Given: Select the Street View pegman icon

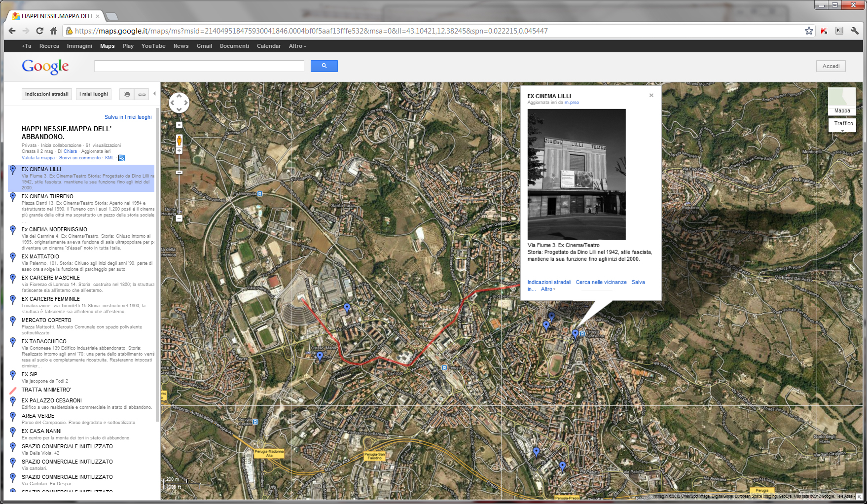Looking at the screenshot, I should coord(179,140).
